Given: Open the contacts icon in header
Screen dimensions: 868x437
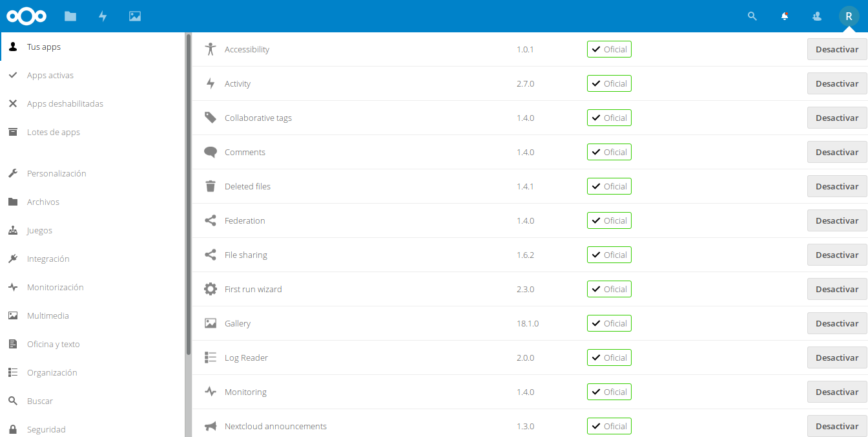Looking at the screenshot, I should point(816,16).
